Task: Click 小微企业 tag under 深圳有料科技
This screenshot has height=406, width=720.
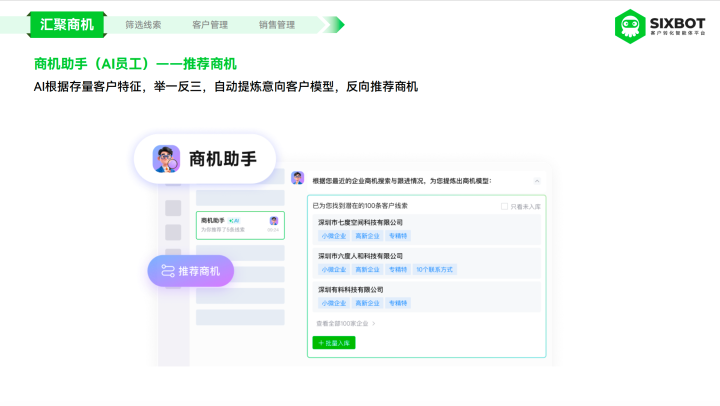Action: 334,303
